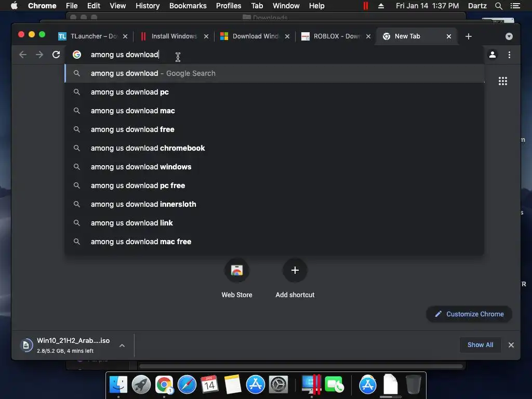Close the TLauncher tab
Viewport: 532px width, 399px height.
click(x=125, y=36)
